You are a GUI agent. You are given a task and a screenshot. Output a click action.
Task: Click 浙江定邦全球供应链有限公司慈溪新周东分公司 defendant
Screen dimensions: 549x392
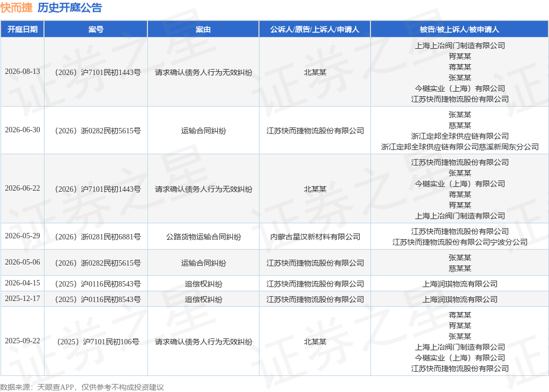(459, 147)
